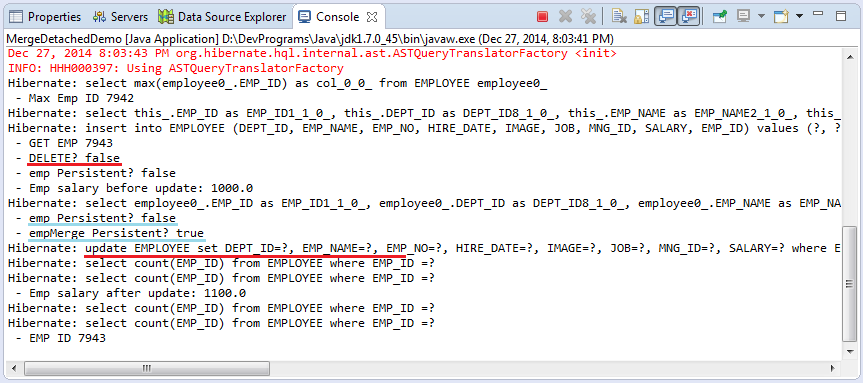863x383 pixels.
Task: Pin the console view
Action: [x=719, y=17]
